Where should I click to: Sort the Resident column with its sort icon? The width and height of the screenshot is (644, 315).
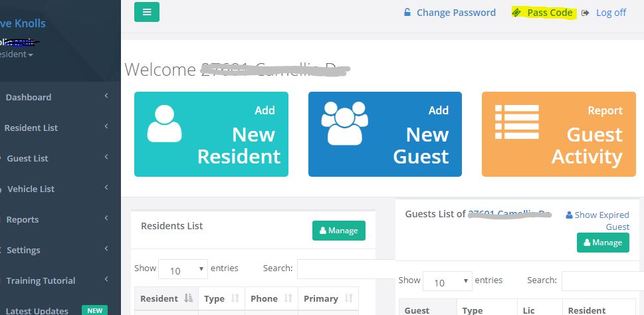(188, 299)
